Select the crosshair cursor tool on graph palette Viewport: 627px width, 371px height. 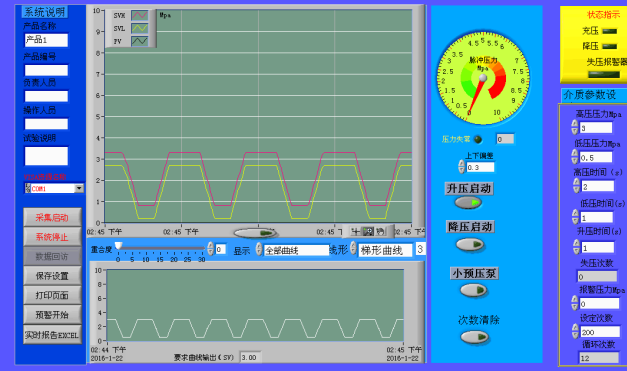click(x=355, y=231)
